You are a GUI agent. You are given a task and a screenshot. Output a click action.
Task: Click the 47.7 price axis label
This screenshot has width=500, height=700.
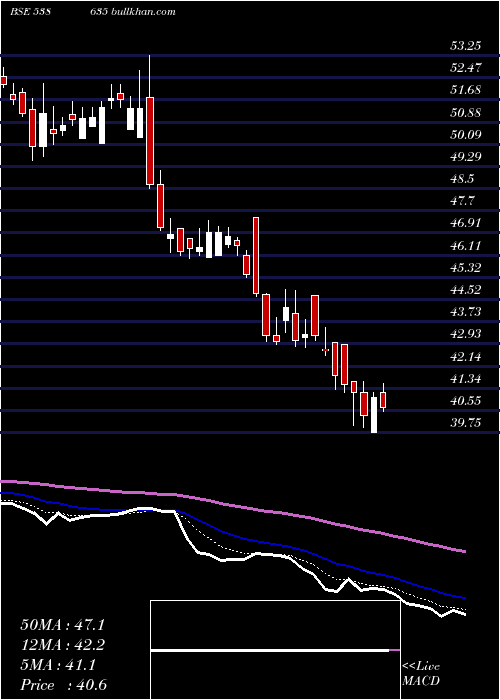(462, 201)
